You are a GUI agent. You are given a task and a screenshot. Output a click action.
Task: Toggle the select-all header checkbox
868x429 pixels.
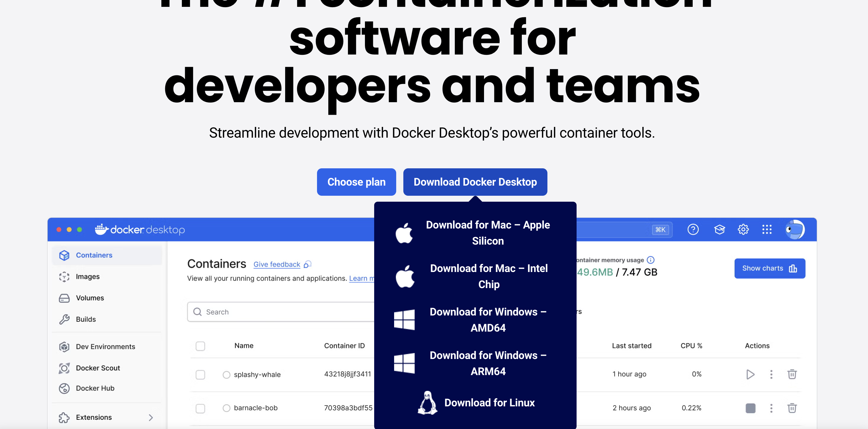pos(200,346)
